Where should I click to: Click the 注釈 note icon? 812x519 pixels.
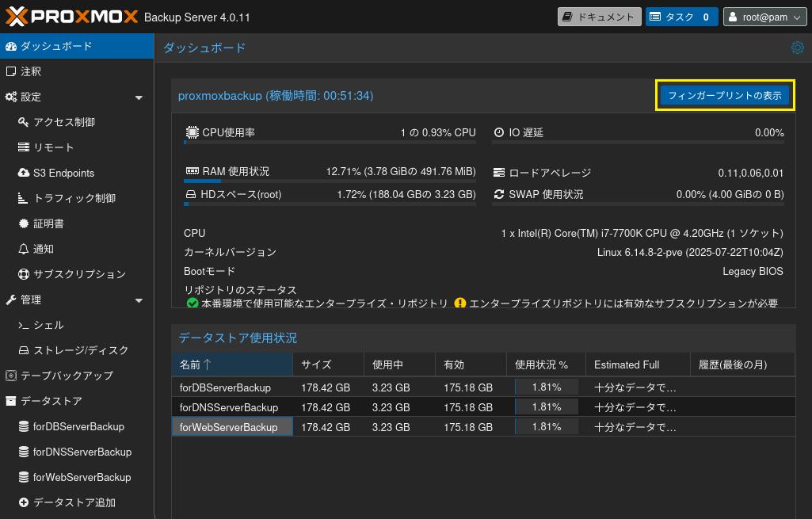pos(11,71)
